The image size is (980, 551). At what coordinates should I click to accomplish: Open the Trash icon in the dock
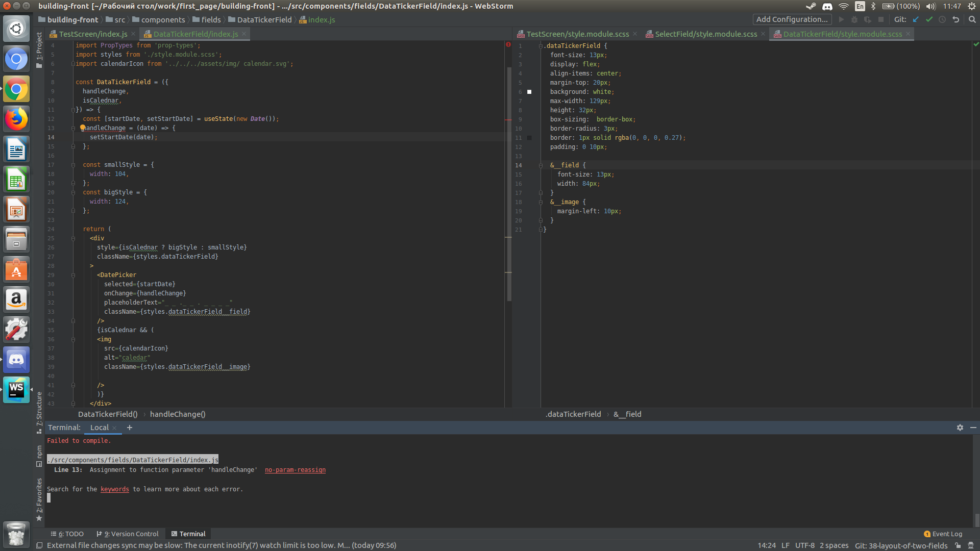(x=16, y=534)
